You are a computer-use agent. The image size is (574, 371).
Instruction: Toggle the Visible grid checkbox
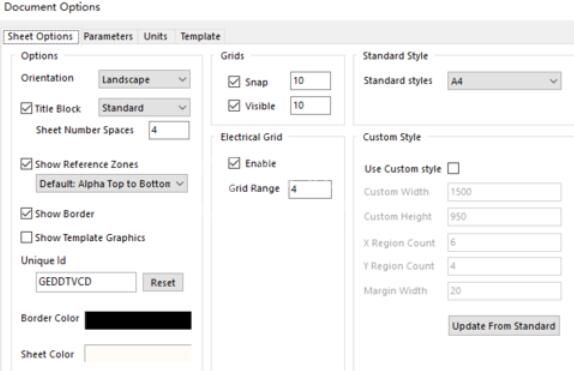pyautogui.click(x=234, y=106)
